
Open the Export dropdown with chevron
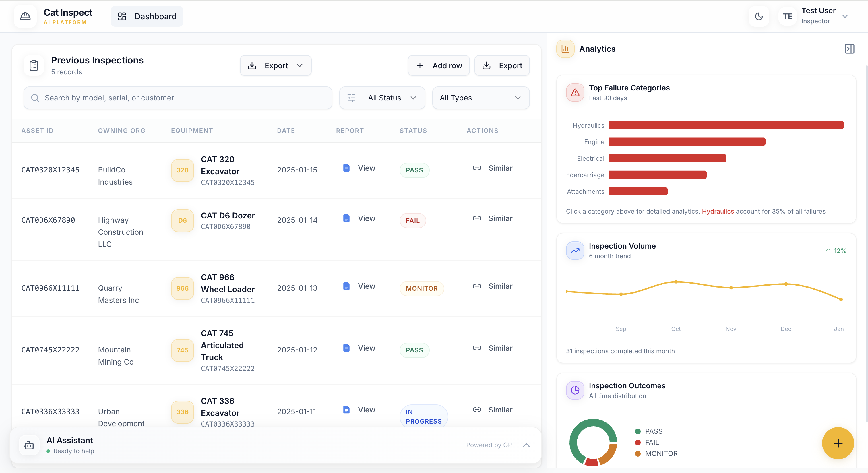click(276, 66)
